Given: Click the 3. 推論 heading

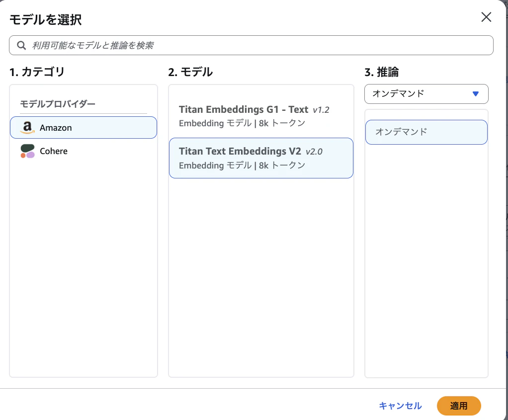Looking at the screenshot, I should [x=382, y=72].
